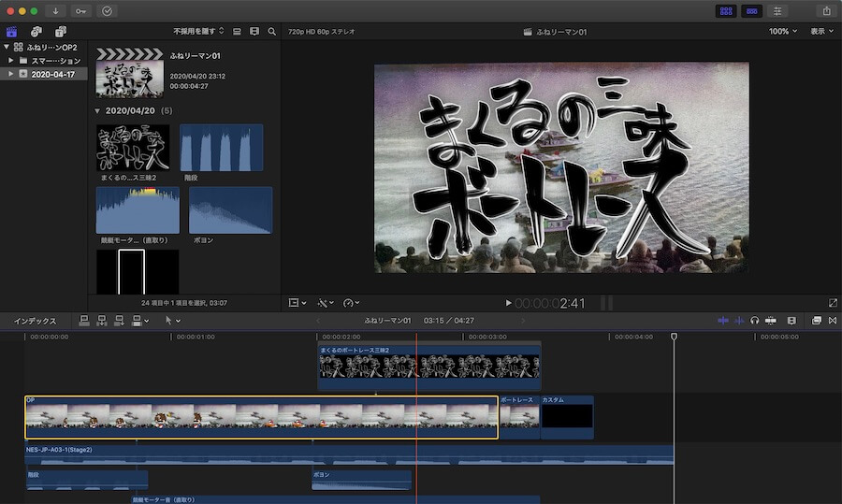Select the まくるのボートレース三昧2 timeline clip
Viewport: 842px width, 504px height.
tap(429, 367)
